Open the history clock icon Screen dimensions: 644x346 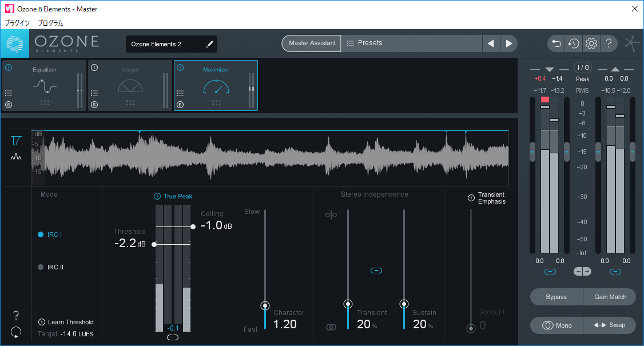pos(574,43)
